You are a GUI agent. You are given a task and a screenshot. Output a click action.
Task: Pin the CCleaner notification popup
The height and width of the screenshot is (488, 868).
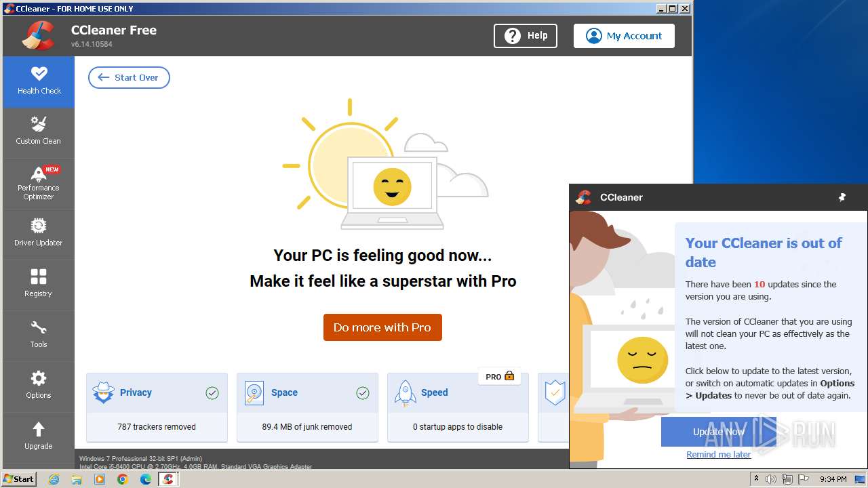[x=842, y=197]
